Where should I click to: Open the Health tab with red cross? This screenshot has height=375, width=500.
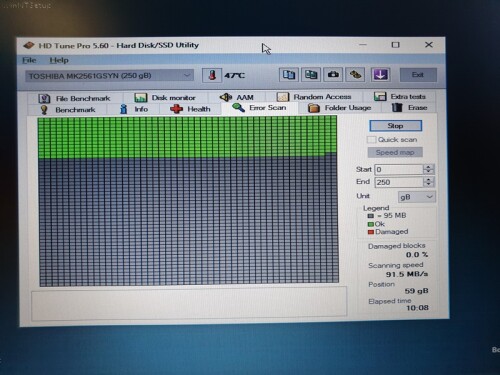(190, 109)
